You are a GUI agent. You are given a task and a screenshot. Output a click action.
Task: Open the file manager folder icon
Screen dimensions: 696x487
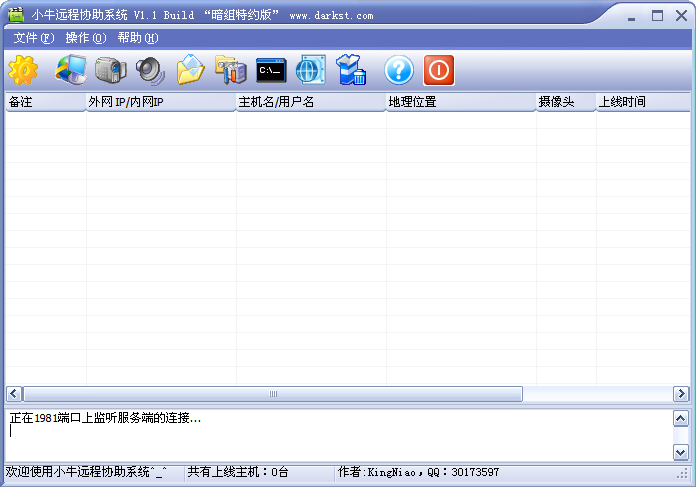click(190, 70)
